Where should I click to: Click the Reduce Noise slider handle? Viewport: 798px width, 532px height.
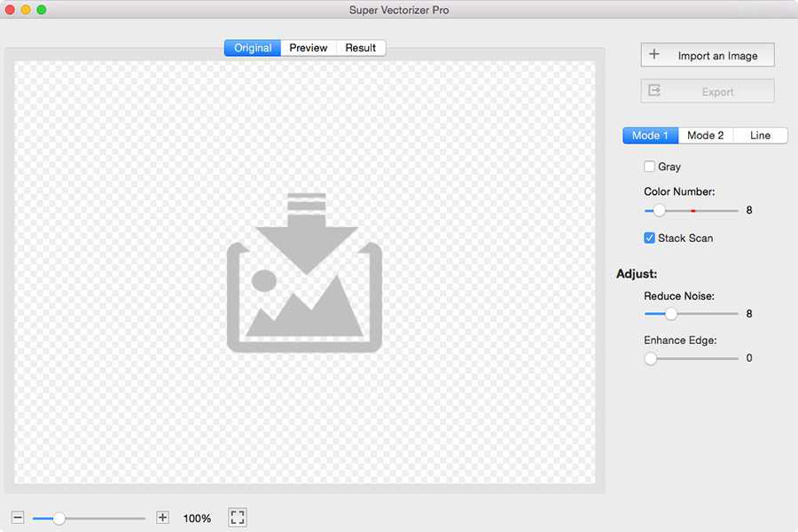669,314
